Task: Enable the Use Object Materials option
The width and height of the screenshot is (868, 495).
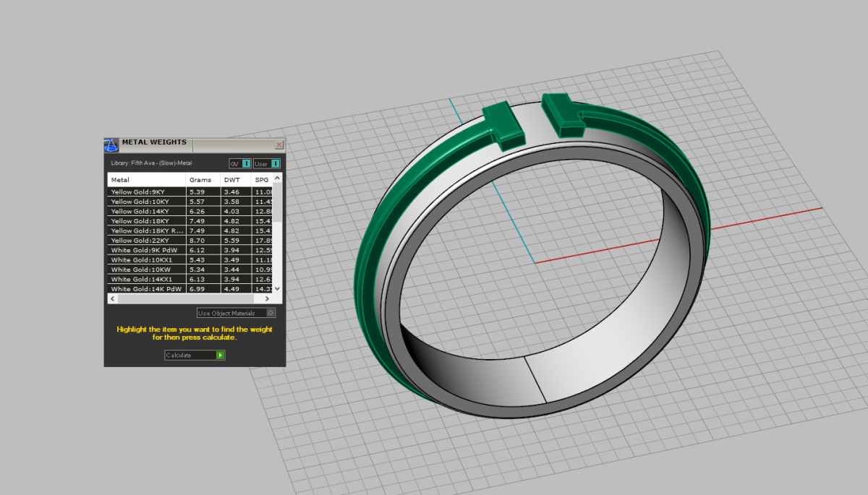Action: point(271,313)
